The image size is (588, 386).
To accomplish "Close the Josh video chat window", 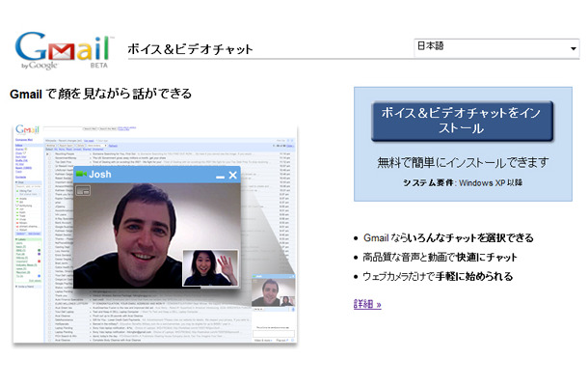I will (x=233, y=175).
